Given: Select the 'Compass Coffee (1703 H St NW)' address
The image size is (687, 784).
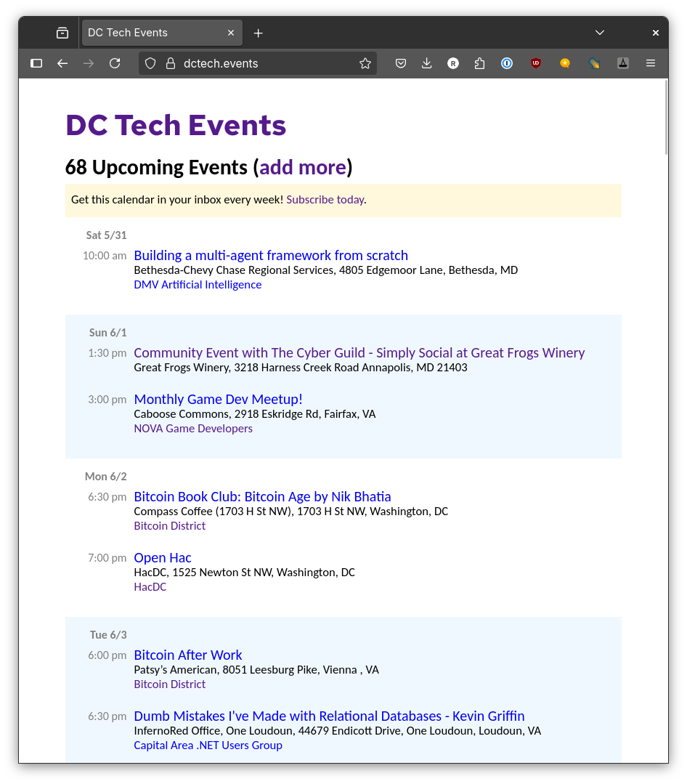Looking at the screenshot, I should click(290, 512).
